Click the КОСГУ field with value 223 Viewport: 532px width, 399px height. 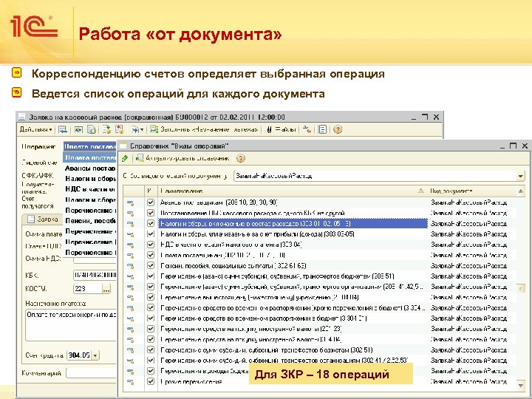click(88, 289)
